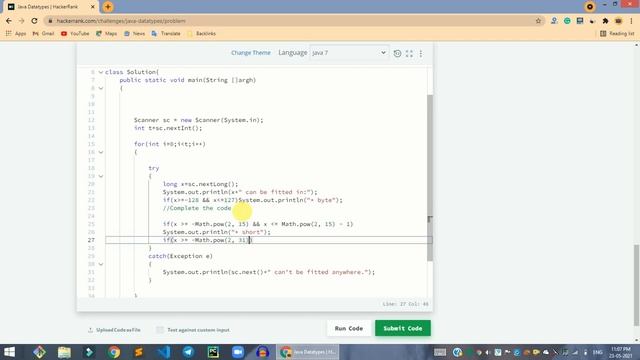Open the Reading list
Viewport: 640px width, 360px height.
point(617,33)
